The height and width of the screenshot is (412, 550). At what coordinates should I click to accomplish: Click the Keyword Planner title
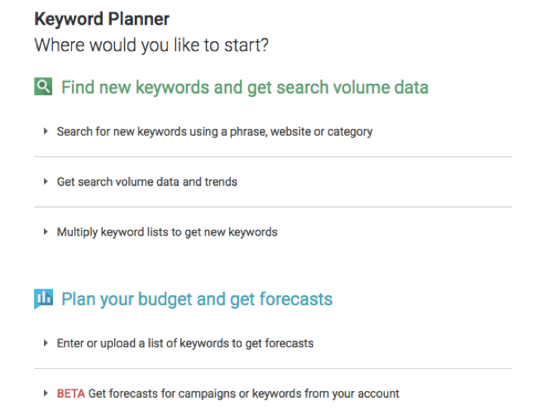click(x=102, y=19)
